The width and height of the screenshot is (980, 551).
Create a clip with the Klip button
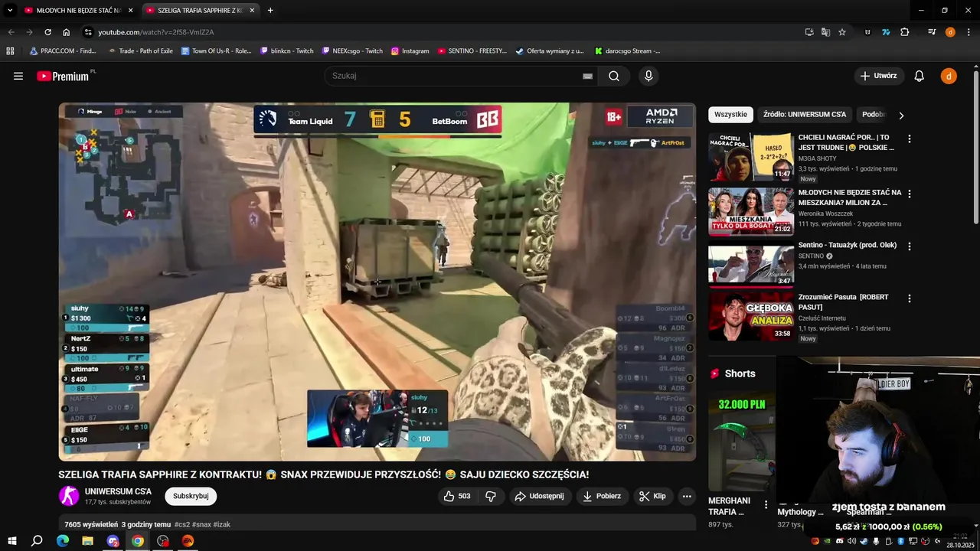(x=652, y=496)
